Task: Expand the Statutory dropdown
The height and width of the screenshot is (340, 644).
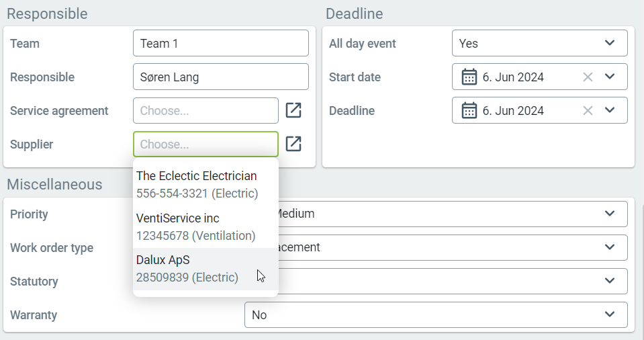Action: coord(609,281)
